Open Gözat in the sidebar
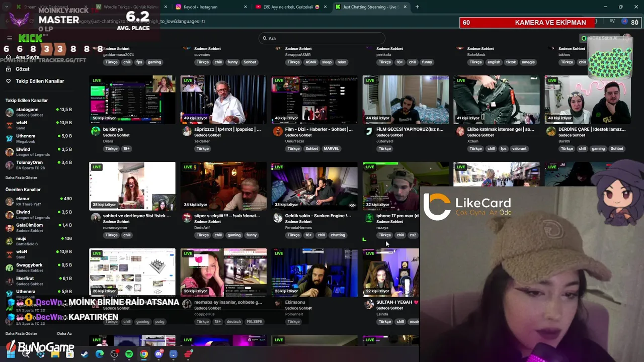The image size is (644, 362). coord(23,69)
